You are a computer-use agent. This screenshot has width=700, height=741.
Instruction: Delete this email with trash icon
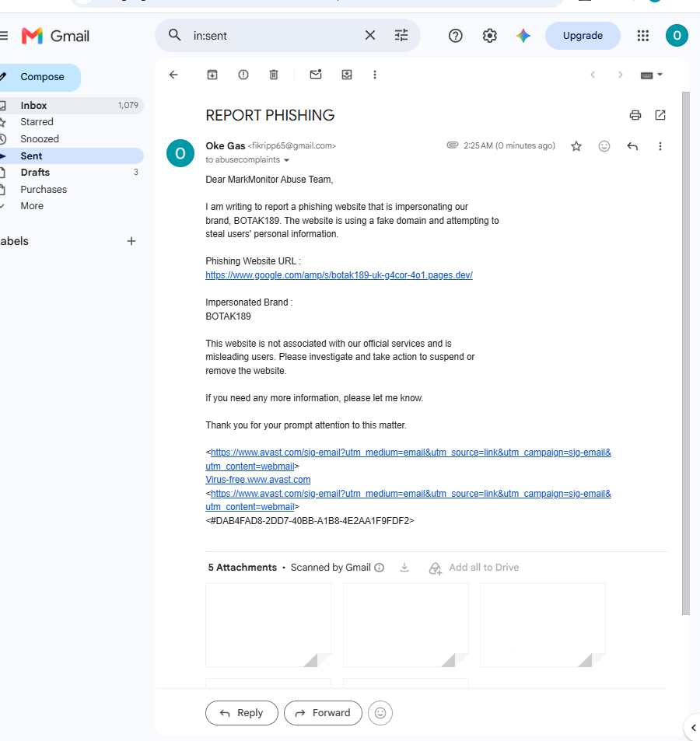tap(274, 75)
